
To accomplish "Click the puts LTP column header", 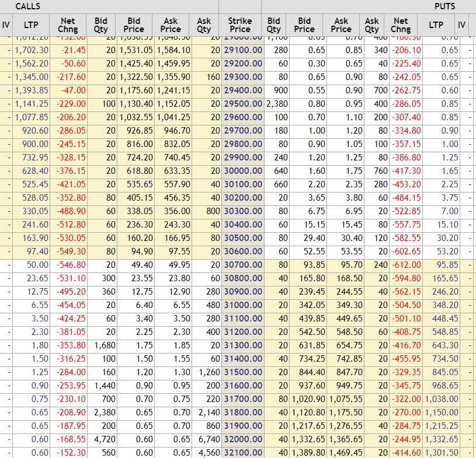I will pyautogui.click(x=436, y=25).
